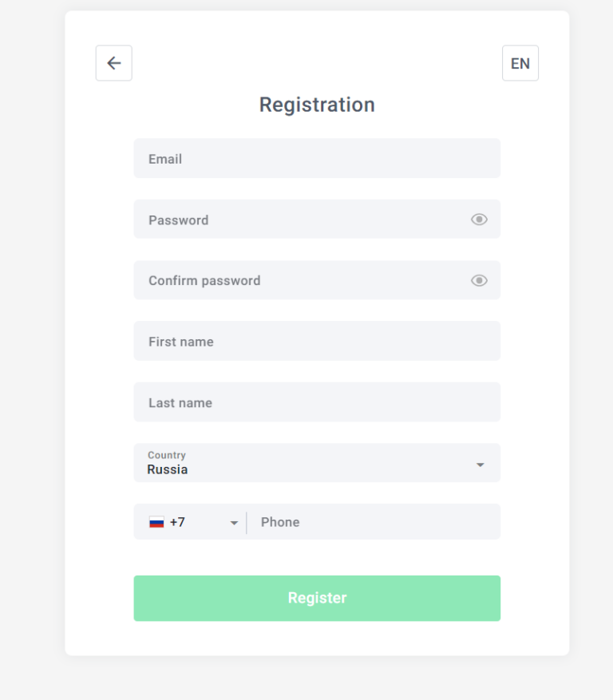The width and height of the screenshot is (613, 700).
Task: Open the EN language selector
Action: (x=520, y=63)
